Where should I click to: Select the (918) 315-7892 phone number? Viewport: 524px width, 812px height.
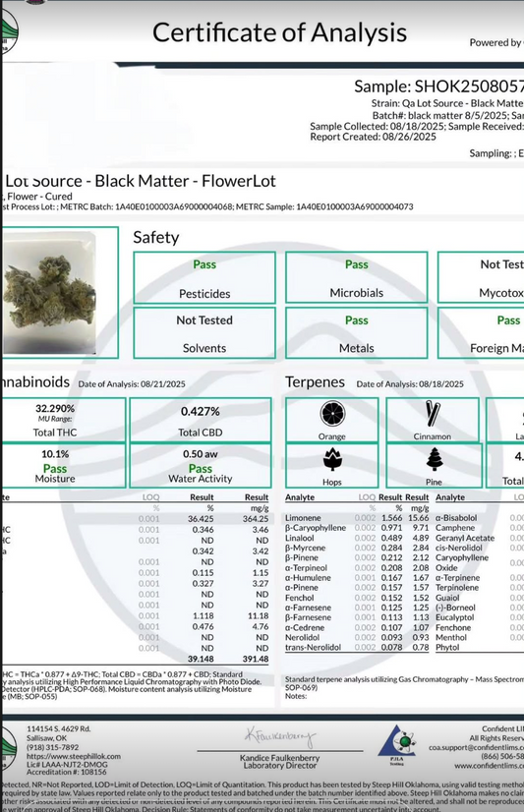[x=53, y=747]
